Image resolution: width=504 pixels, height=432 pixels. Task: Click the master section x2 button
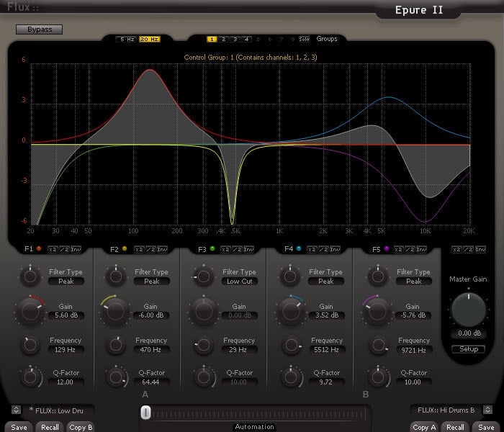(x=456, y=249)
